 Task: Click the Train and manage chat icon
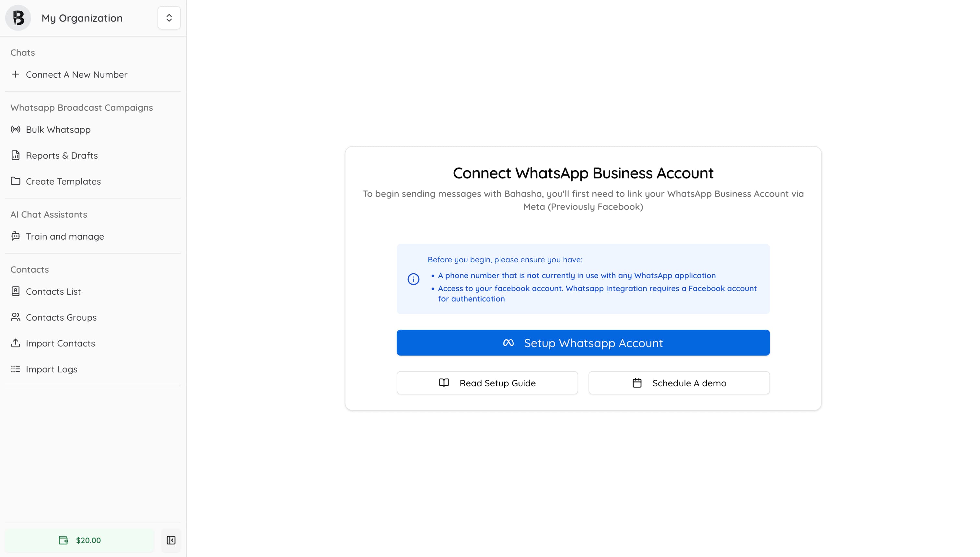[15, 236]
